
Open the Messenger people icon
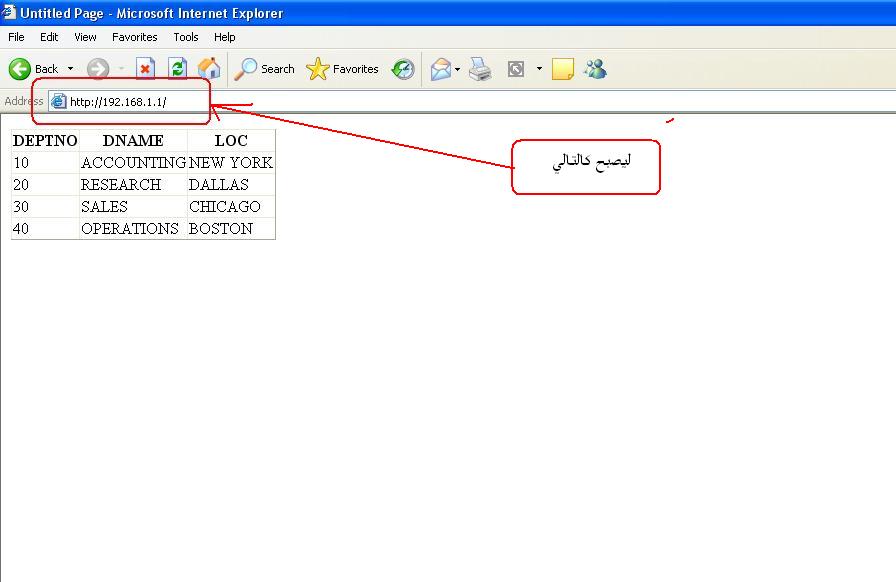pyautogui.click(x=596, y=69)
